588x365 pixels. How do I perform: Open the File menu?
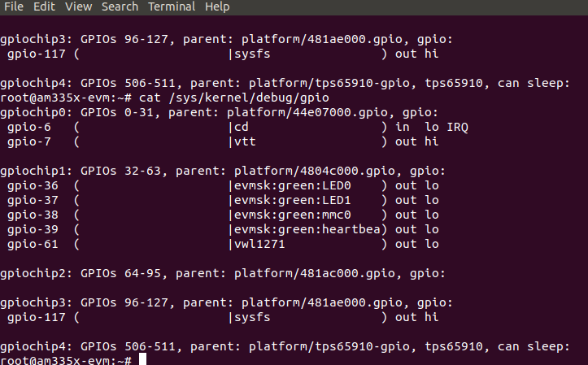[14, 7]
